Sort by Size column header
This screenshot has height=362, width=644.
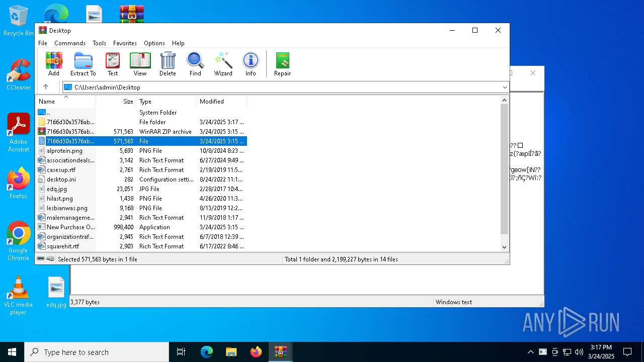pos(116,102)
